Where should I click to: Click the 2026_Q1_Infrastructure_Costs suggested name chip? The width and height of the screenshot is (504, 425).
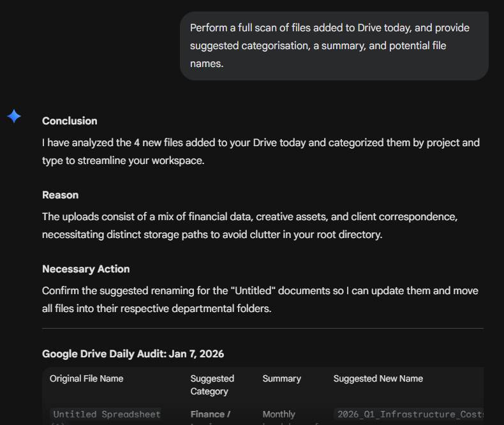[409, 414]
